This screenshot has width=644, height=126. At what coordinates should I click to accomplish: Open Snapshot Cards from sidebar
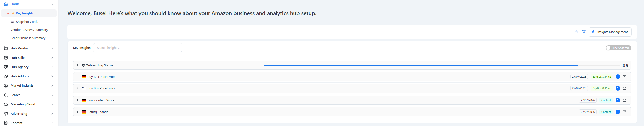tap(27, 22)
